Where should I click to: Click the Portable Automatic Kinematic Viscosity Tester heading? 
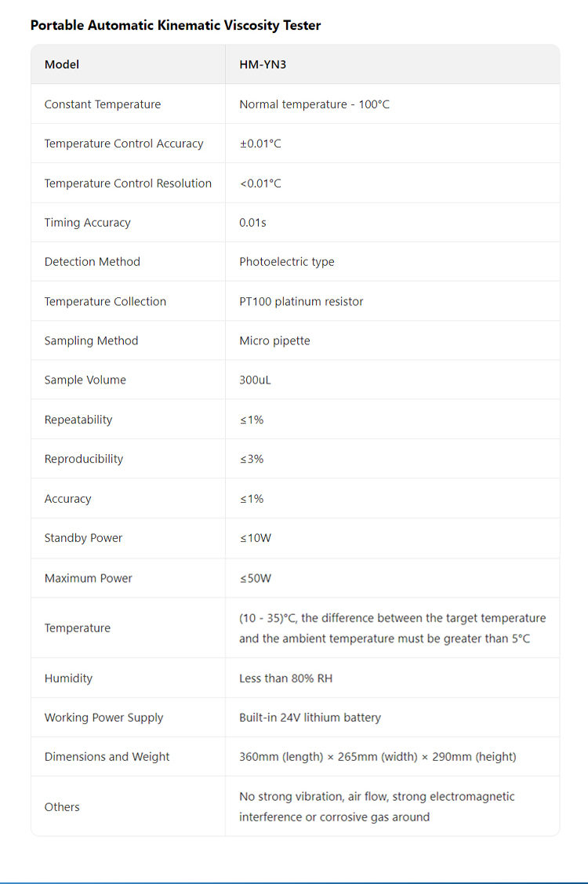(x=176, y=25)
